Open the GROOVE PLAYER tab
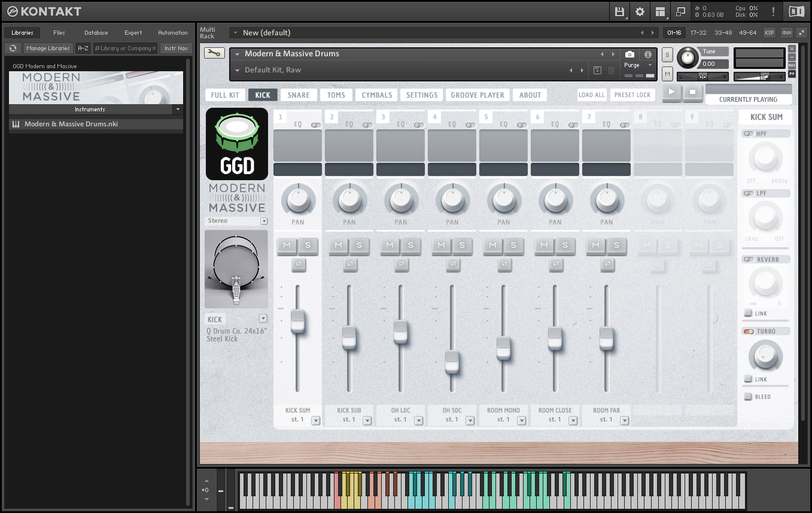812x513 pixels. [478, 95]
